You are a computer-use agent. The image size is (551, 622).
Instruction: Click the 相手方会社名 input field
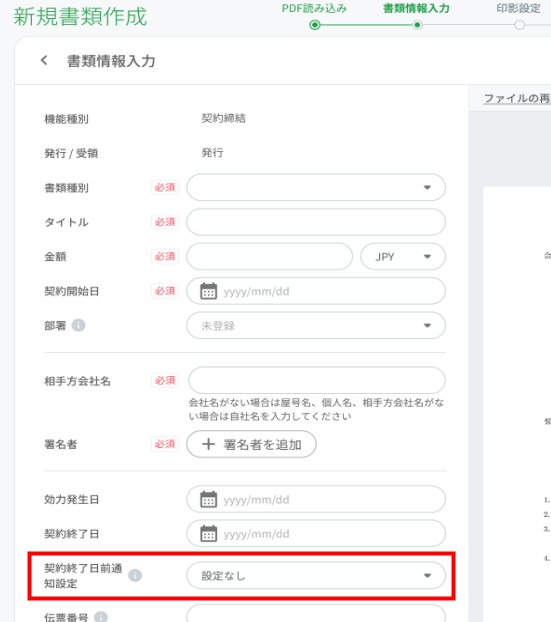pos(317,380)
